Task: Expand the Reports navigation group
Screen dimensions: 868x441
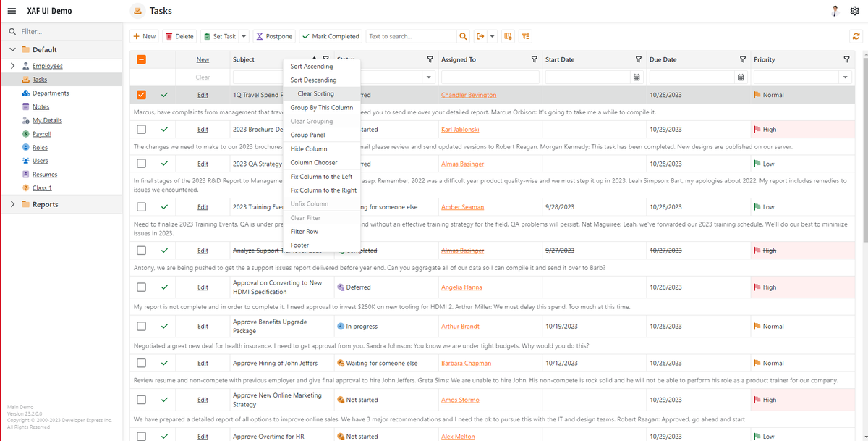Action: [12, 204]
